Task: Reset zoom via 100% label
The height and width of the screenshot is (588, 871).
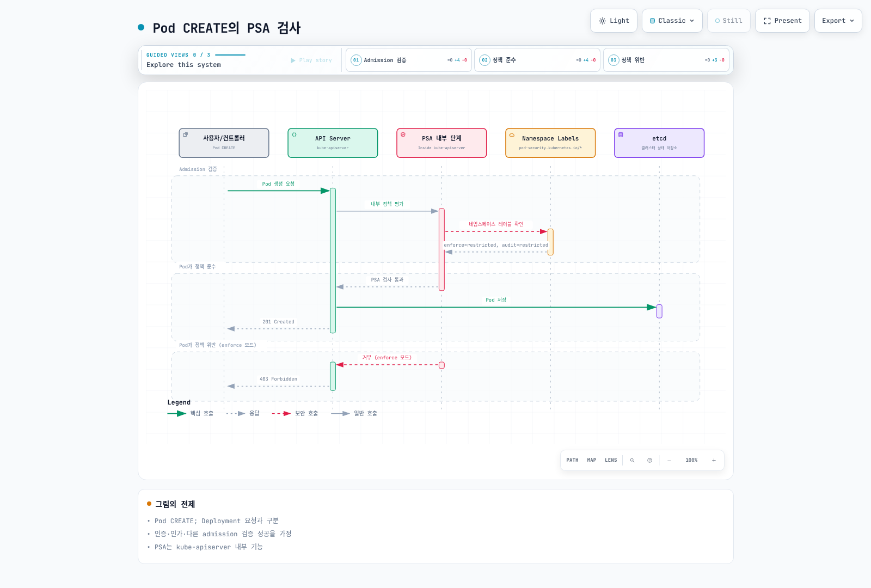Action: pyautogui.click(x=691, y=460)
